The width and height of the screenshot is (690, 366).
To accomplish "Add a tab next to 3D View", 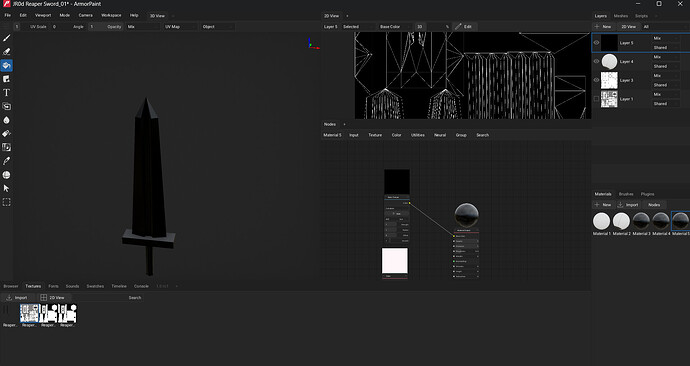I will pos(173,16).
